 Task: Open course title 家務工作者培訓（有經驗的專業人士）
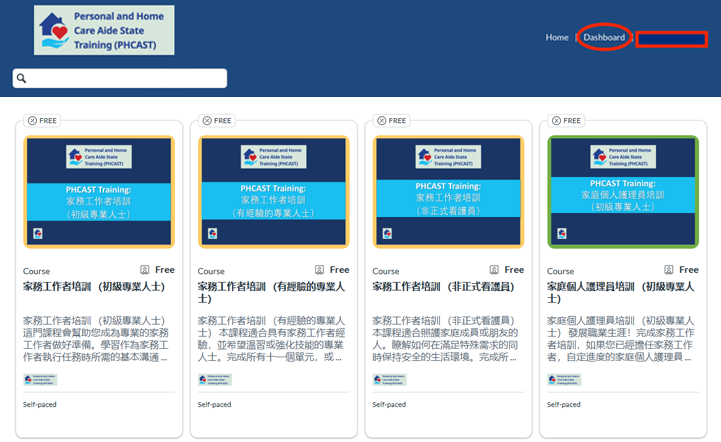[x=267, y=291]
